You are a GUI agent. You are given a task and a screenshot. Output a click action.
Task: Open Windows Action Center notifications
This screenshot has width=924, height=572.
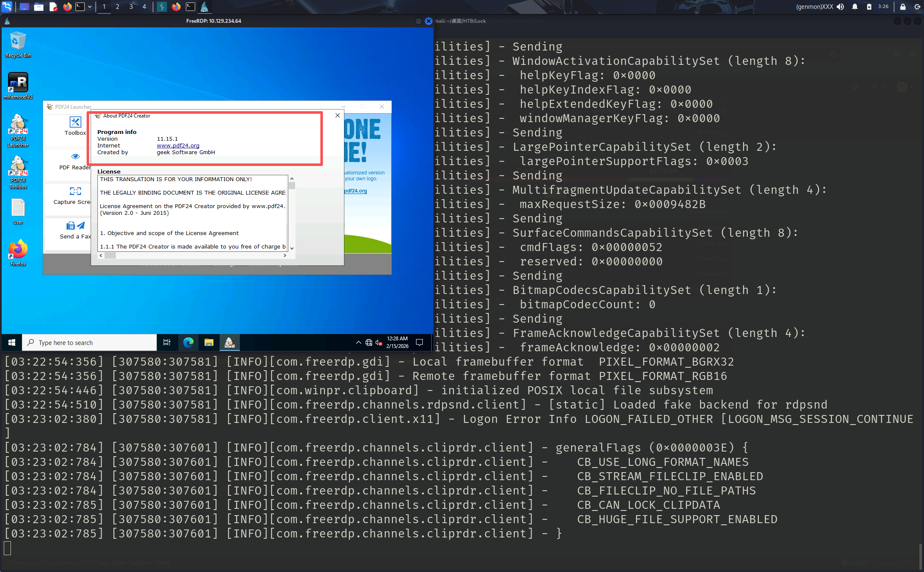click(x=419, y=342)
